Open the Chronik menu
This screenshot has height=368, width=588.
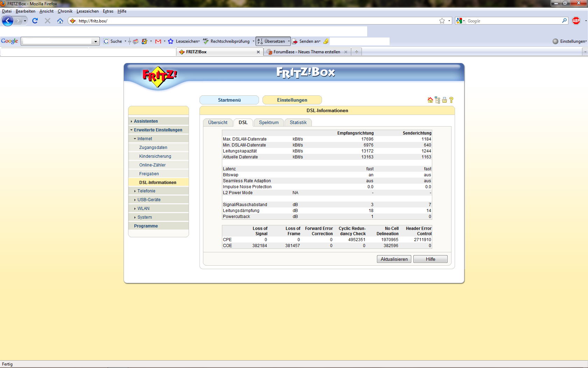click(x=65, y=11)
